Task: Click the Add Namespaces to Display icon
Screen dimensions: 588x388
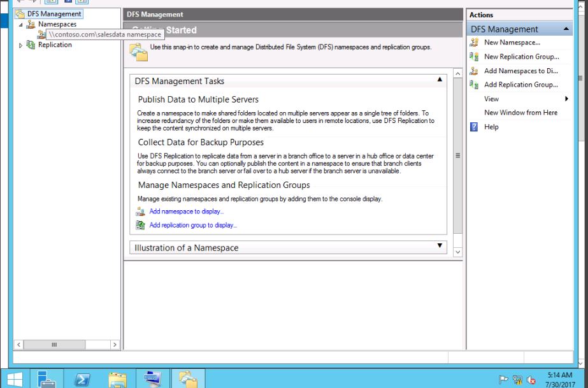Action: pos(474,71)
